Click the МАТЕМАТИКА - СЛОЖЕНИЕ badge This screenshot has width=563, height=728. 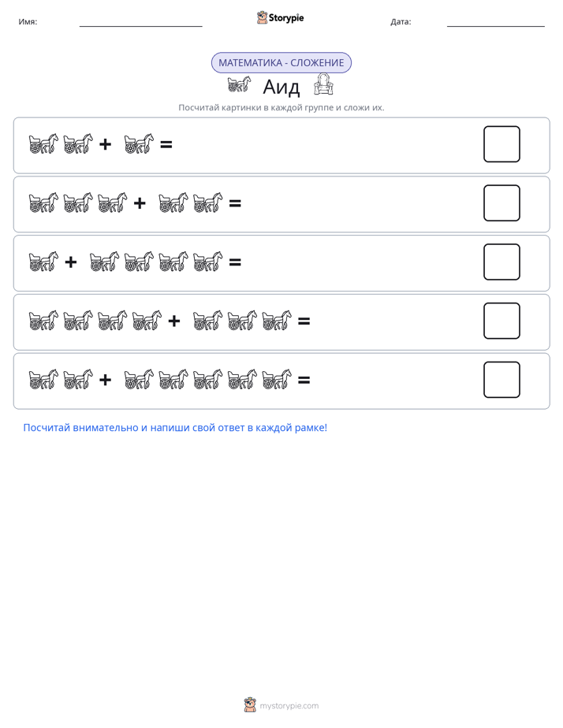(x=281, y=63)
